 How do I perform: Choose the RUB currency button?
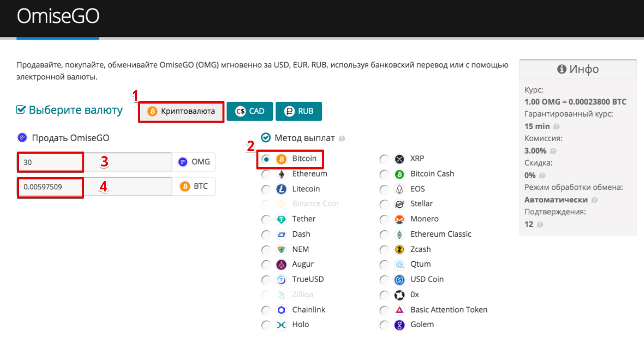(298, 111)
